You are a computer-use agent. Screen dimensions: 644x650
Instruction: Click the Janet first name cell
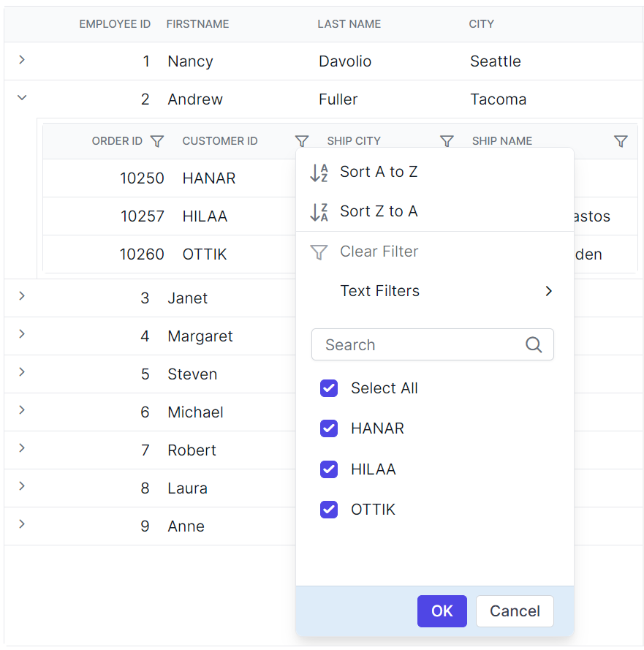point(187,298)
